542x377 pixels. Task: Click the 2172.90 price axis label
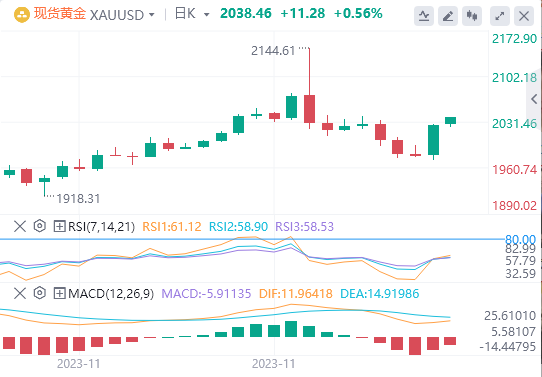tap(515, 39)
